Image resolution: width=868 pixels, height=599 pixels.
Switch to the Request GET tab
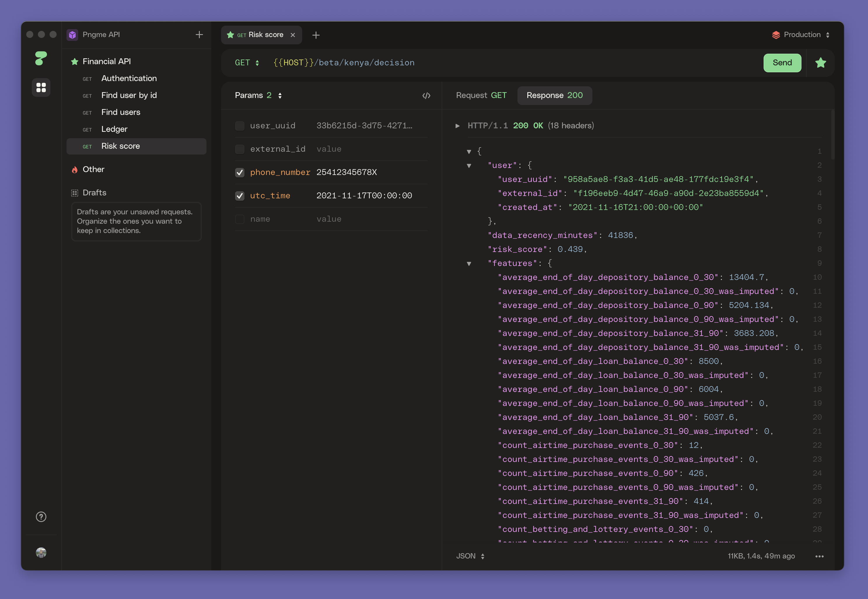pos(482,95)
